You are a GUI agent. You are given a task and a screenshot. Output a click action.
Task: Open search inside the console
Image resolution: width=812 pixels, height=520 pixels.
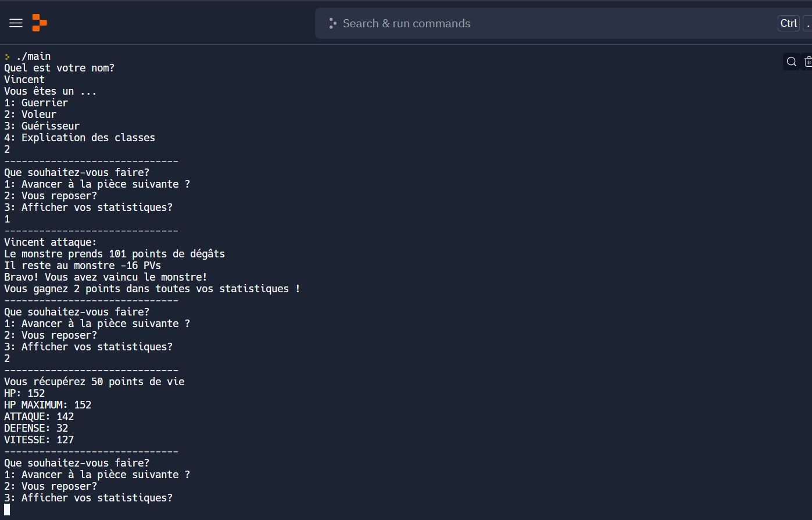pyautogui.click(x=792, y=62)
